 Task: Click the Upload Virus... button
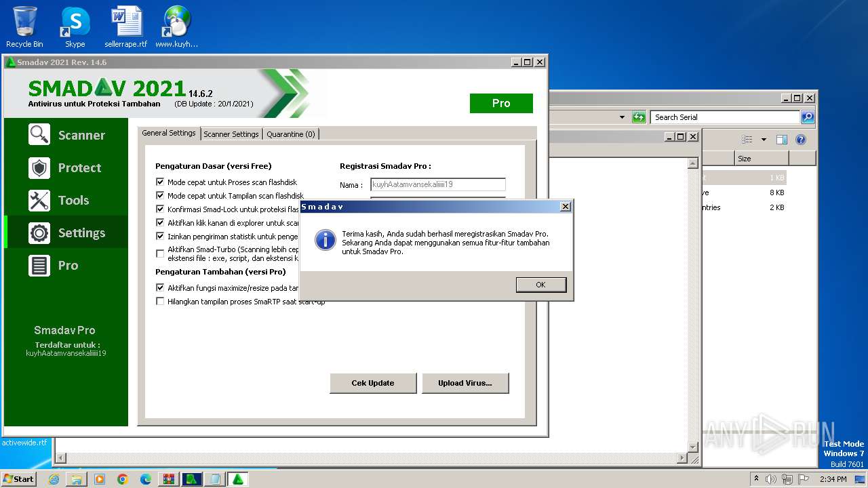(465, 383)
